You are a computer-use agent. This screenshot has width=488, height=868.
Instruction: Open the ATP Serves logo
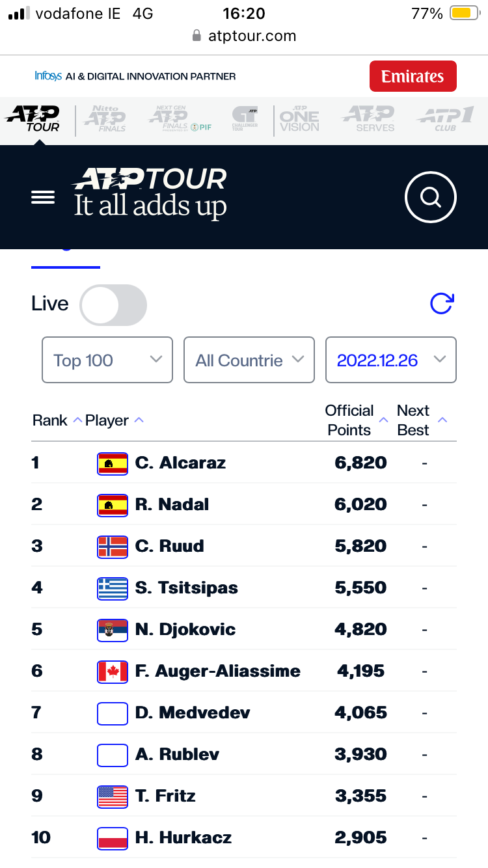[x=369, y=118]
